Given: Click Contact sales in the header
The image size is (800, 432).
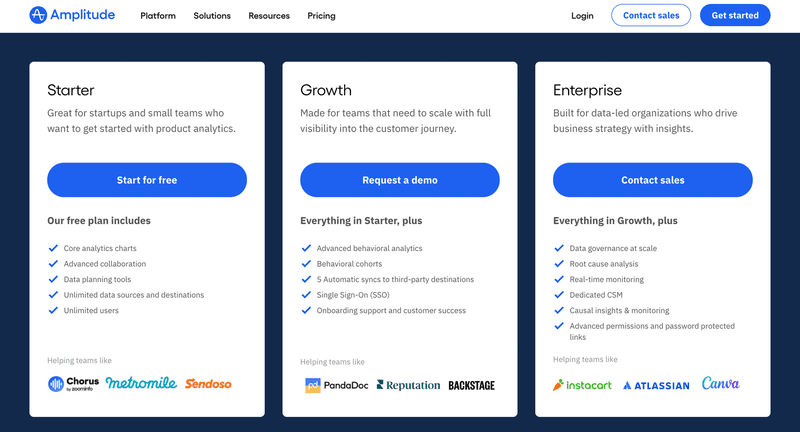Looking at the screenshot, I should pos(651,15).
